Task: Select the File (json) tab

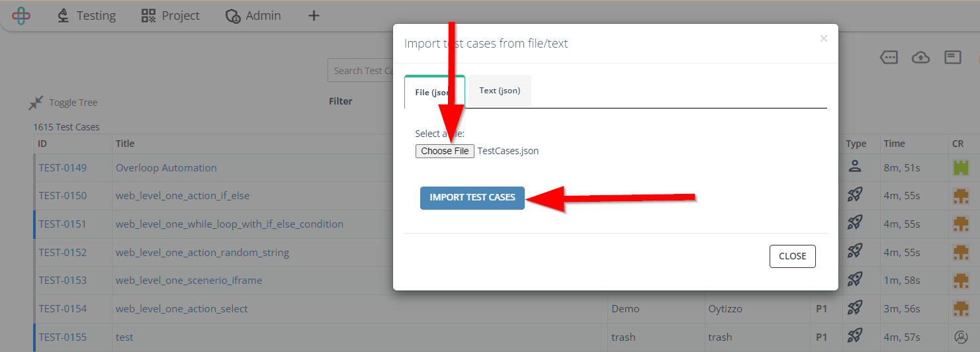Action: pos(435,92)
